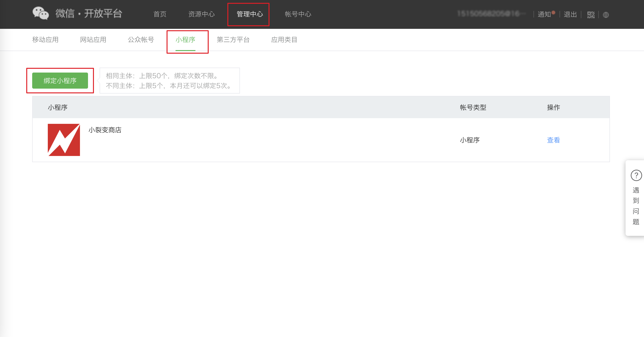Switch to the 移动应用 tab

click(x=45, y=40)
